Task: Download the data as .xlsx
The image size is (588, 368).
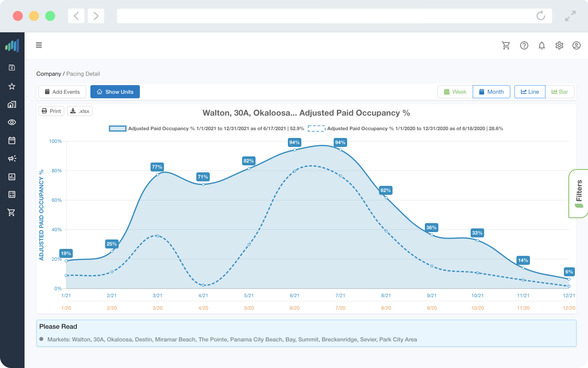Action: pos(79,111)
